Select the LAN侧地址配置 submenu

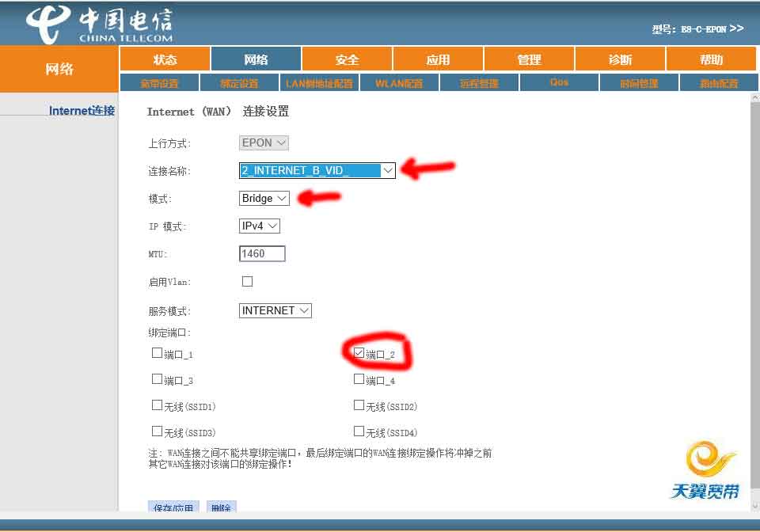pos(319,83)
